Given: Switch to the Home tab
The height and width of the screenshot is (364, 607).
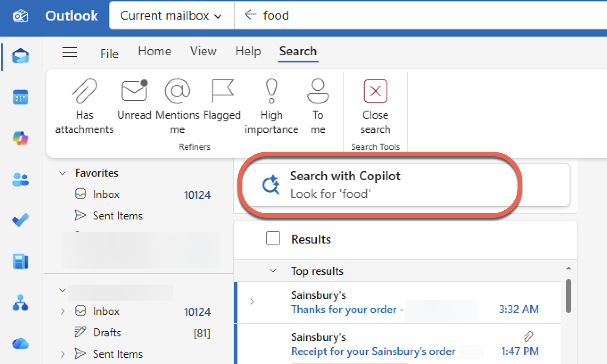Looking at the screenshot, I should [155, 51].
